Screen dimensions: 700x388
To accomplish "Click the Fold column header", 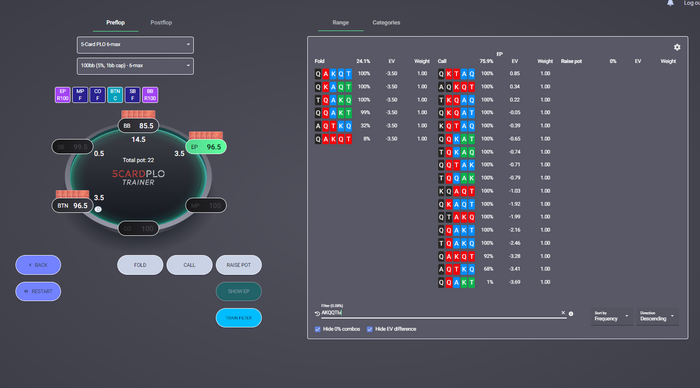I will tap(320, 61).
